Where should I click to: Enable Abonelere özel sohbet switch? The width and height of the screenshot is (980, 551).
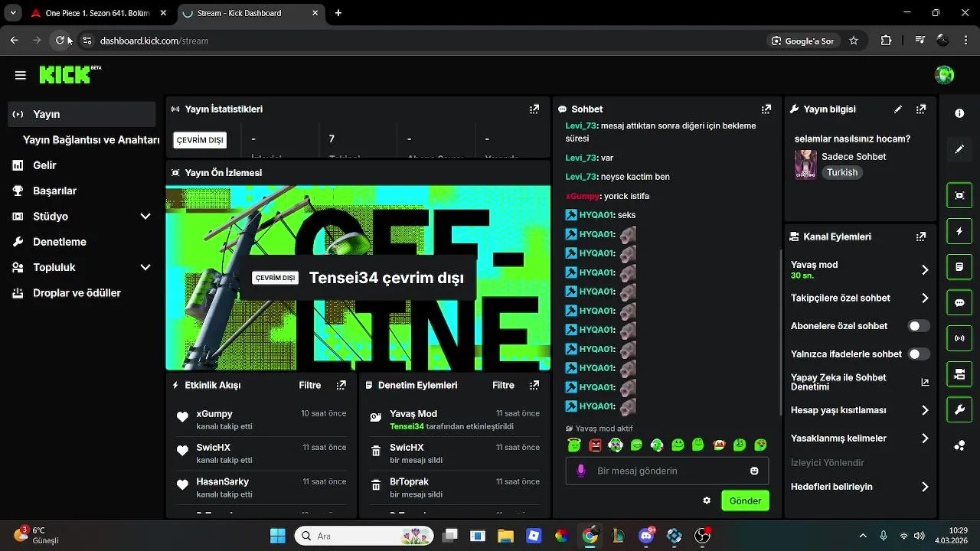point(919,326)
